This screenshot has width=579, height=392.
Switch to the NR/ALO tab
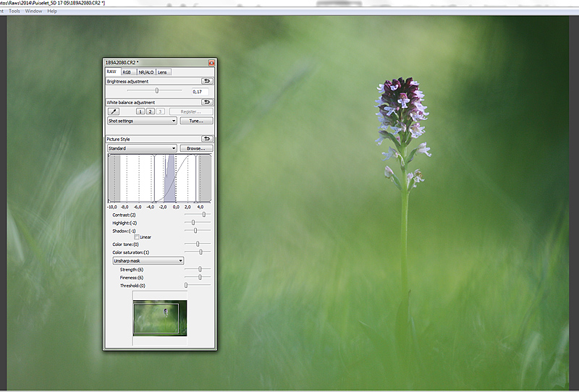[x=146, y=72]
